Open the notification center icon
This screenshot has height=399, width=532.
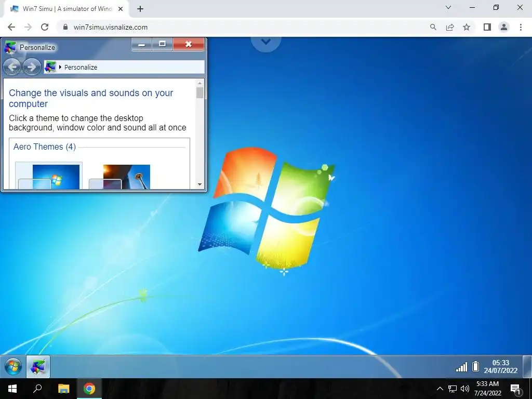tap(515, 390)
